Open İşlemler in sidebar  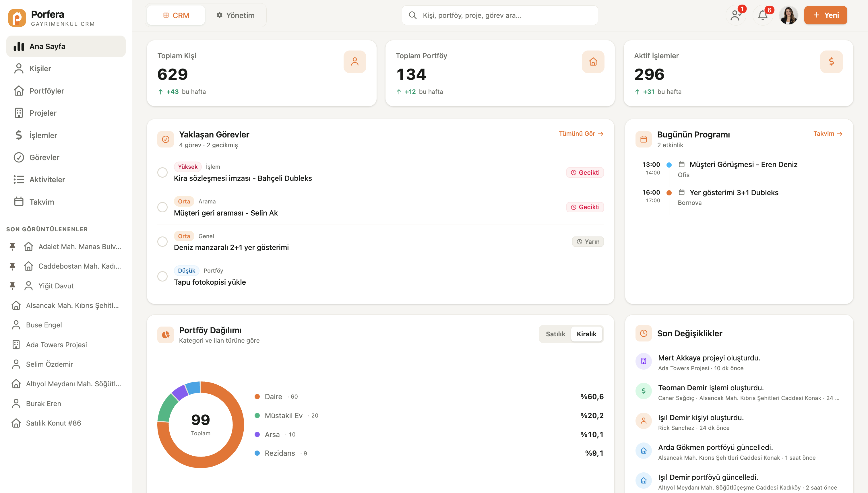tap(66, 135)
